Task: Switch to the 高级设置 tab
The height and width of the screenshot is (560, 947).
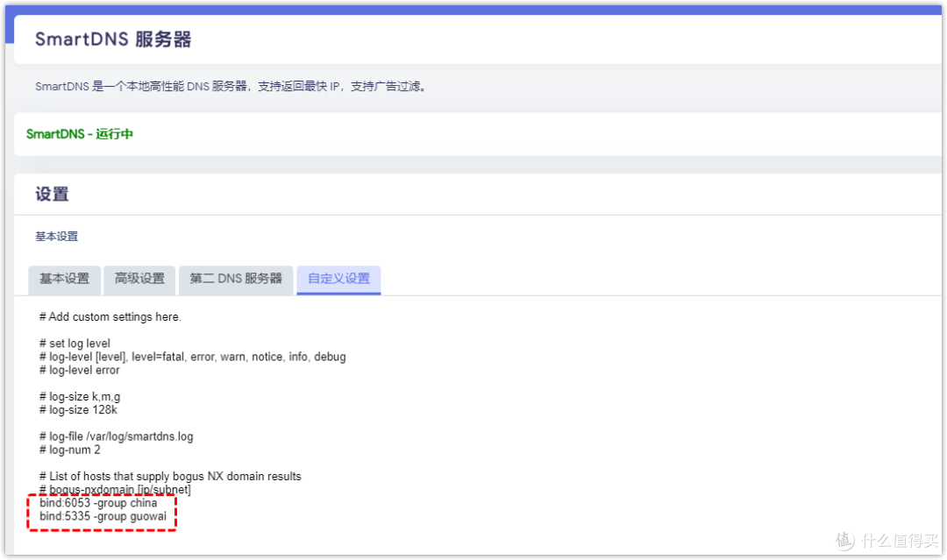Action: coord(139,280)
